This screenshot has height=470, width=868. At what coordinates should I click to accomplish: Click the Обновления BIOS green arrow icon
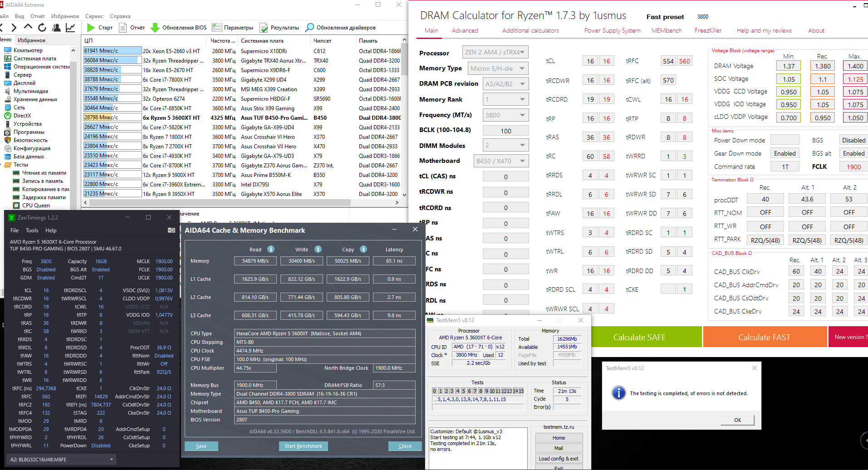[x=155, y=28]
